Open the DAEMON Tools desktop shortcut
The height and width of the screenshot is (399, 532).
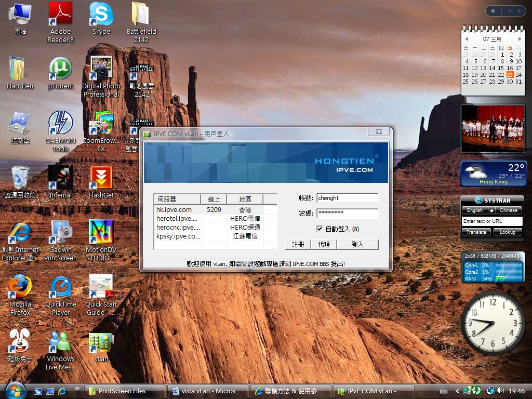(x=60, y=124)
